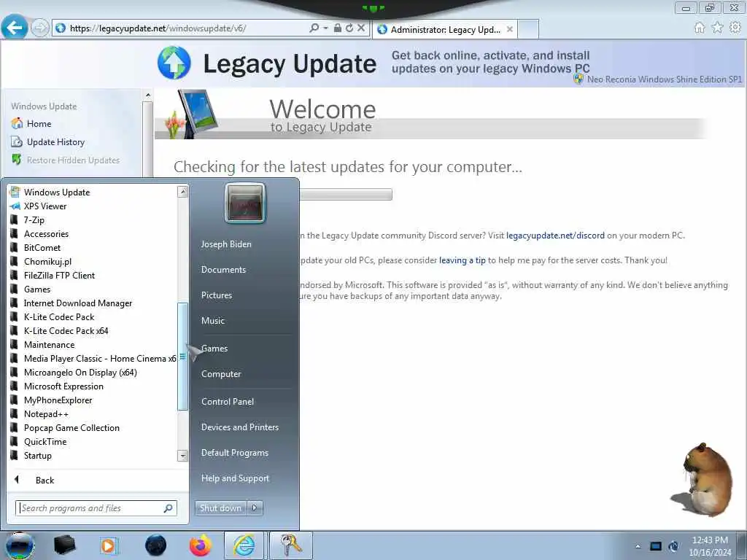
Task: Click the stop loading X in address bar
Action: pyautogui.click(x=361, y=28)
